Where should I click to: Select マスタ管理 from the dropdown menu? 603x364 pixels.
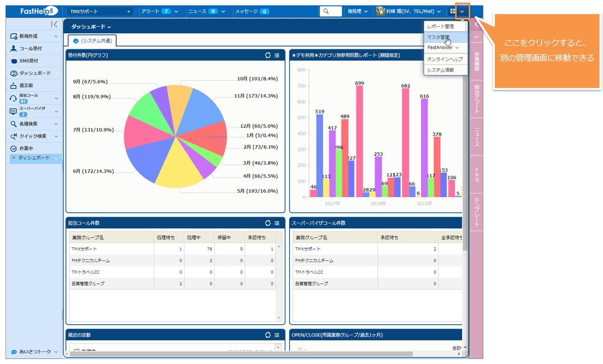[x=438, y=37]
